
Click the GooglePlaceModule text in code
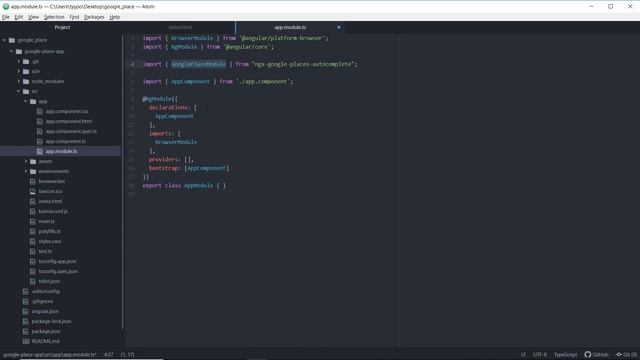[198, 64]
